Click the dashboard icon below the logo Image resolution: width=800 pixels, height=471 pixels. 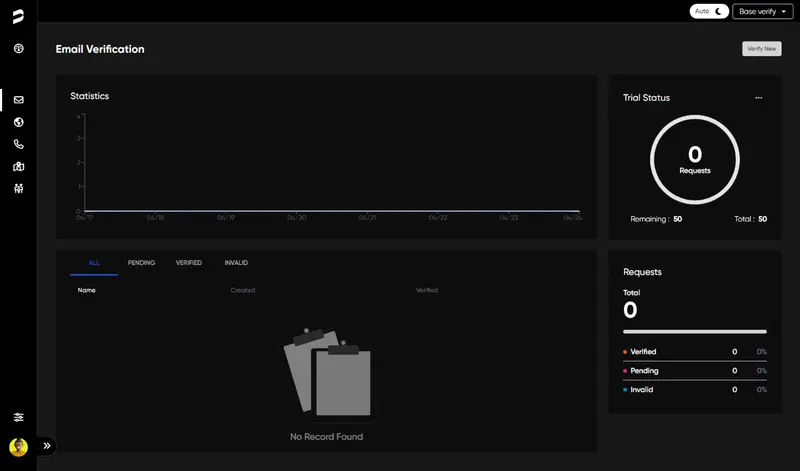click(18, 48)
